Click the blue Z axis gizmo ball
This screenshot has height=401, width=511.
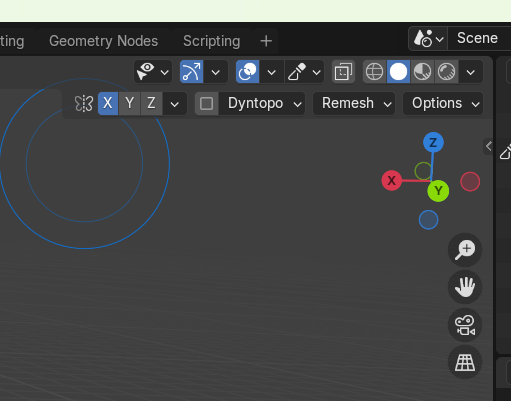click(x=433, y=142)
